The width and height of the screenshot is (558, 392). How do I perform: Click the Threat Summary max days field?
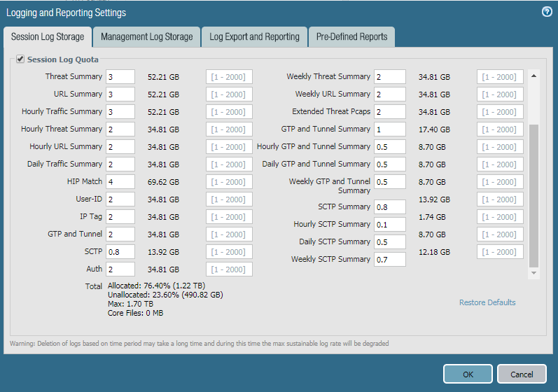coord(229,77)
